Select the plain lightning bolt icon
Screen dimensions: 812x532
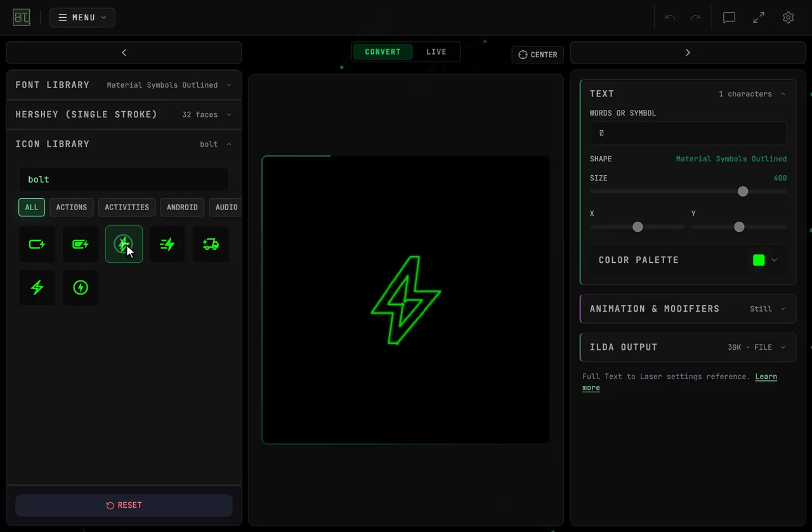tap(37, 288)
